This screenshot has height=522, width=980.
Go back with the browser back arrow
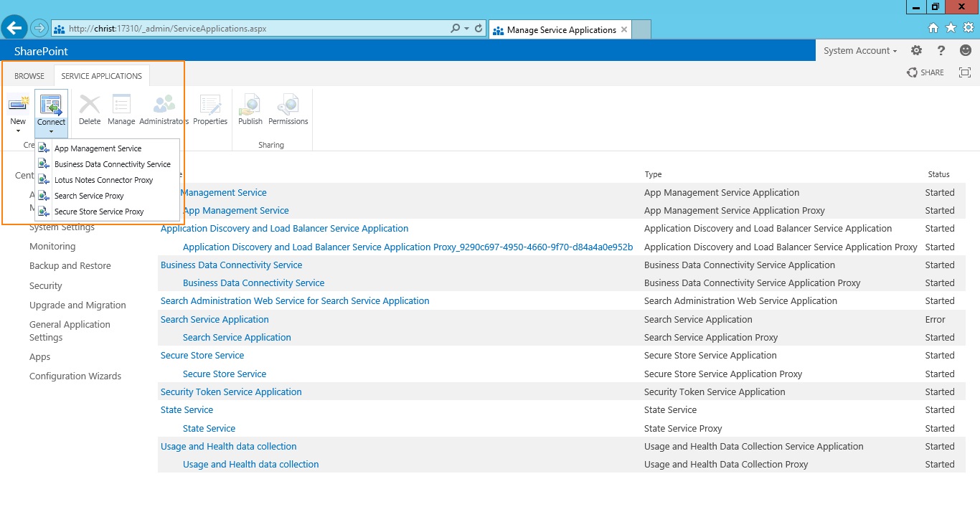pyautogui.click(x=14, y=28)
